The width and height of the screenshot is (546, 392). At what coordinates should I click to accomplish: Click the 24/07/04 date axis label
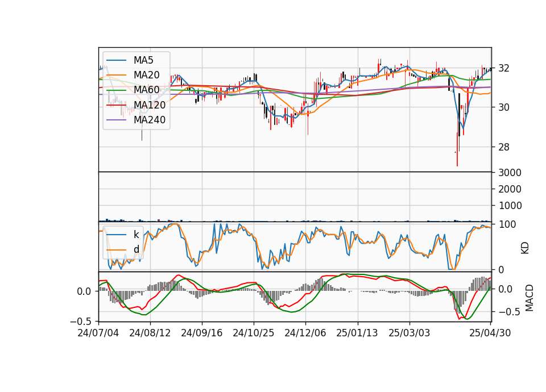point(98,333)
